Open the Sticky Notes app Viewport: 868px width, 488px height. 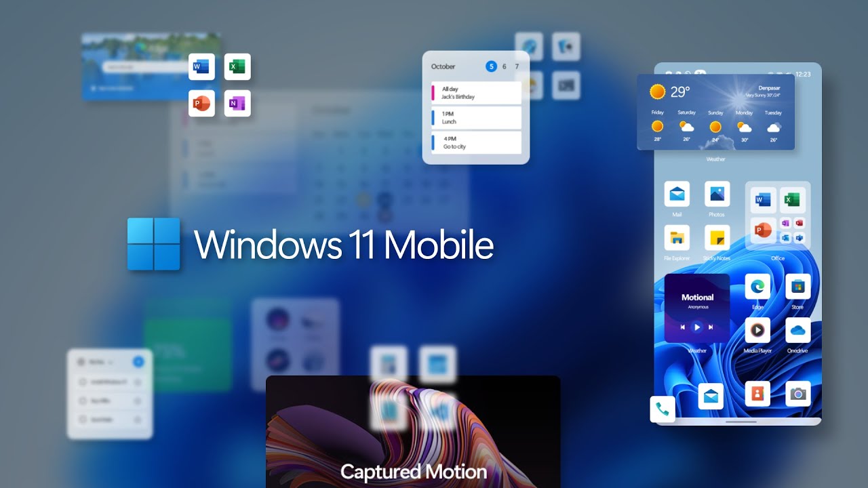[717, 238]
